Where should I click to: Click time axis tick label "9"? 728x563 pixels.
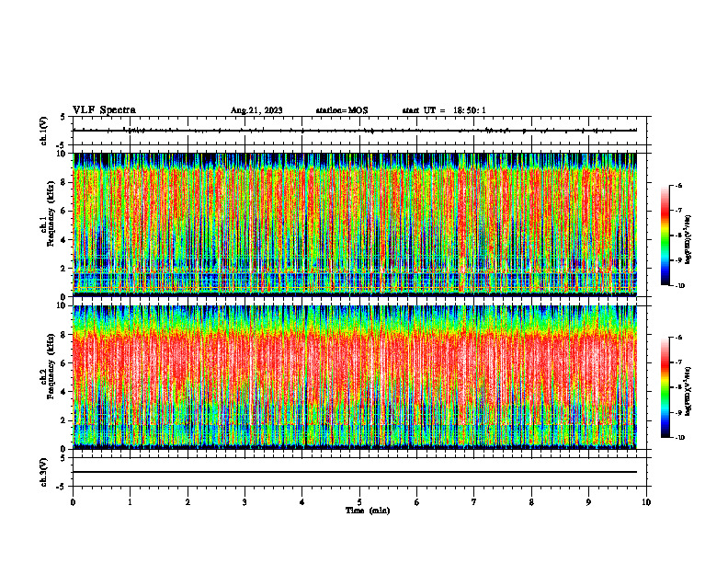[588, 502]
